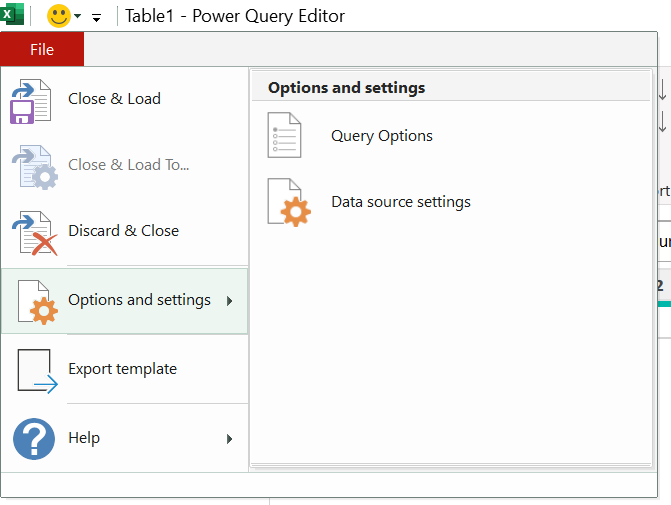The width and height of the screenshot is (671, 505).
Task: Click the smiley face feedback icon
Action: point(59,16)
